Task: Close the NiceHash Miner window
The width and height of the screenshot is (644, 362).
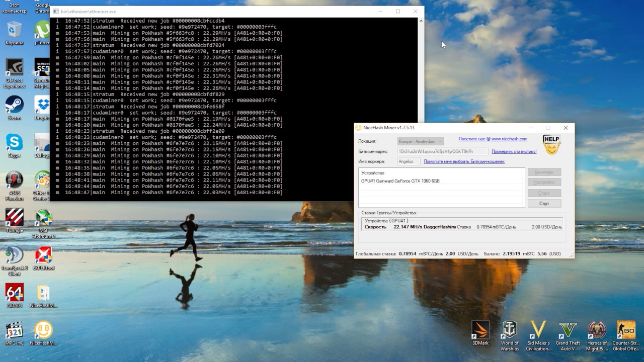Action: (566, 128)
